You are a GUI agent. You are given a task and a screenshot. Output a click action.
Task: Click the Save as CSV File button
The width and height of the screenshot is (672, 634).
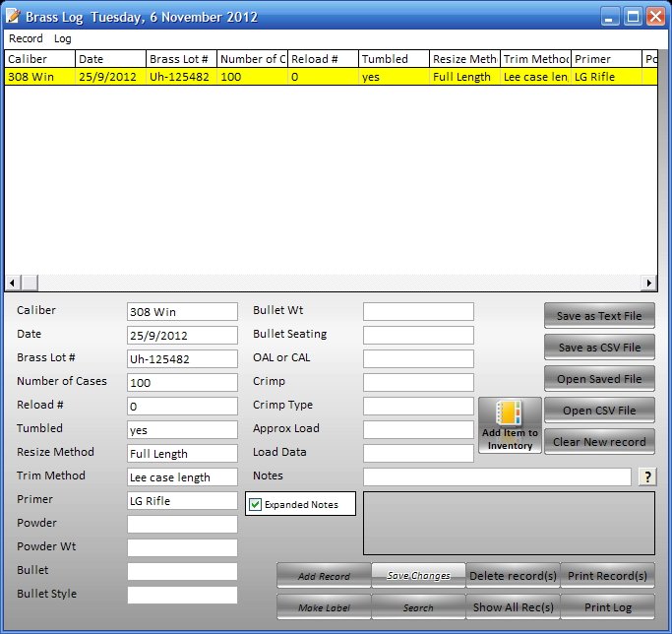(x=599, y=348)
